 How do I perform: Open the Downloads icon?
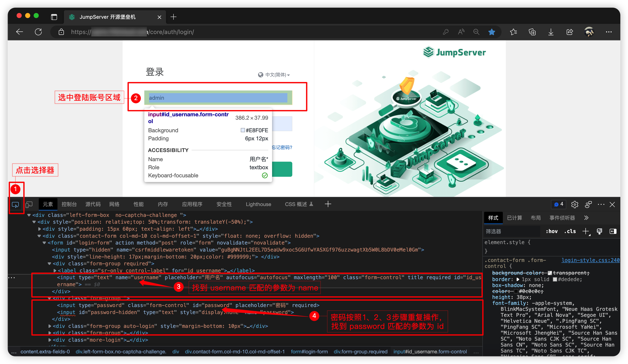click(x=551, y=32)
